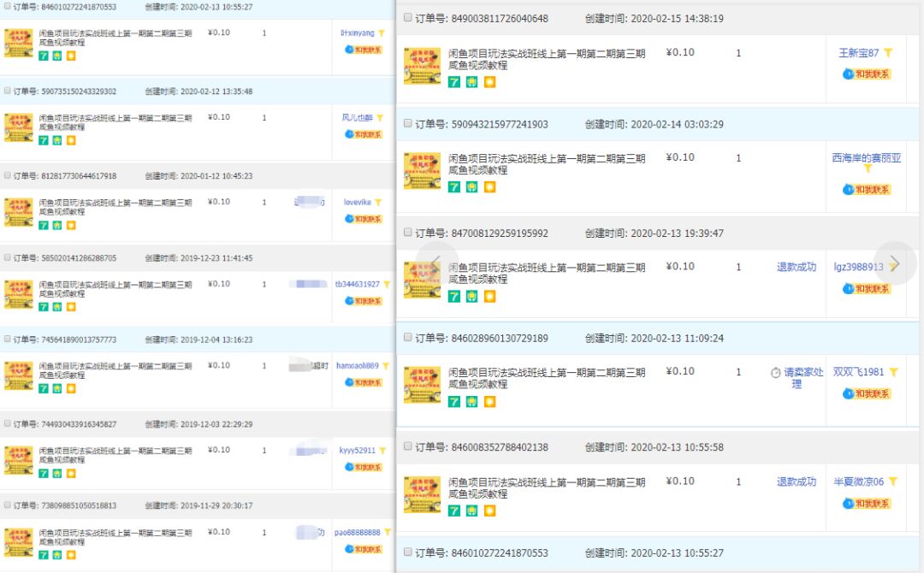Image resolution: width=924 pixels, height=573 pixels.
Task: Open buyer link pao88888888
Action: pyautogui.click(x=357, y=532)
